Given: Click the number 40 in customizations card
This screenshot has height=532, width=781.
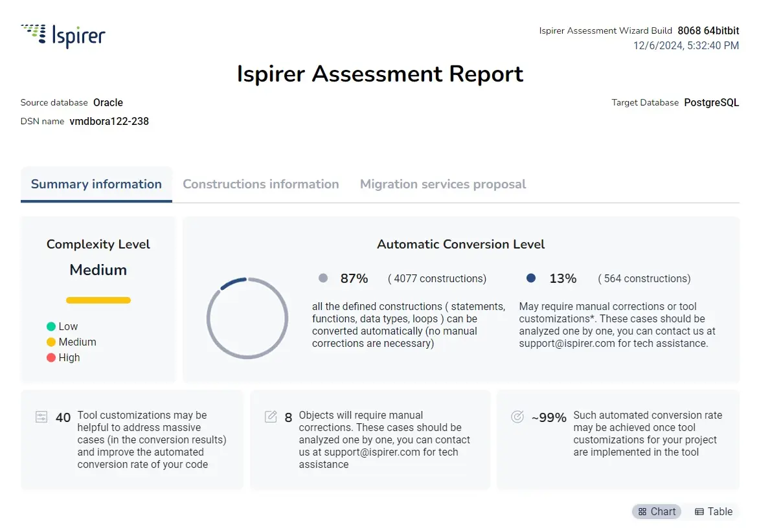Looking at the screenshot, I should point(63,418).
